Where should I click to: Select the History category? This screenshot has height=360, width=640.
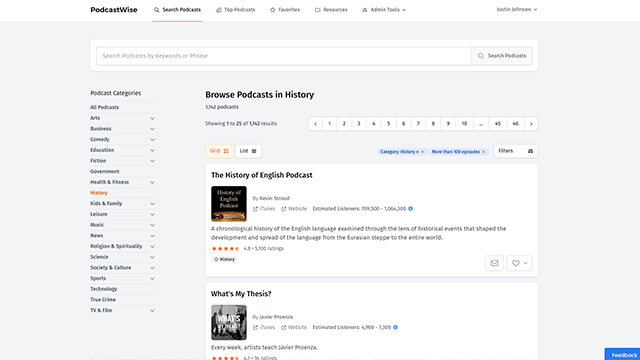pos(99,193)
